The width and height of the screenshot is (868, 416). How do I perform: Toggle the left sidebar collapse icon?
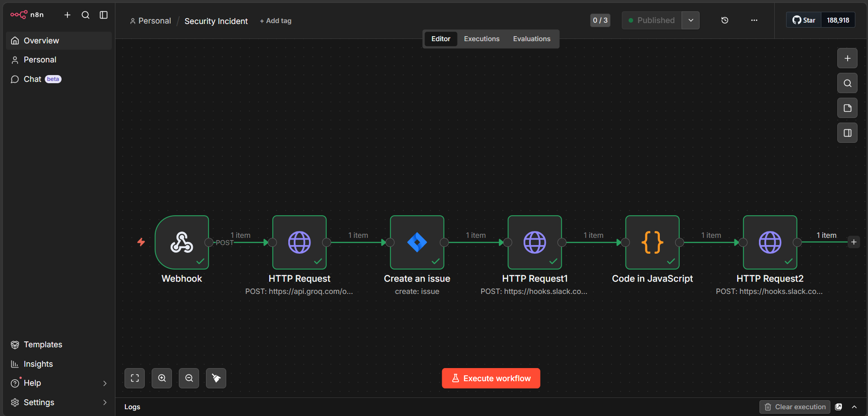pyautogui.click(x=104, y=15)
